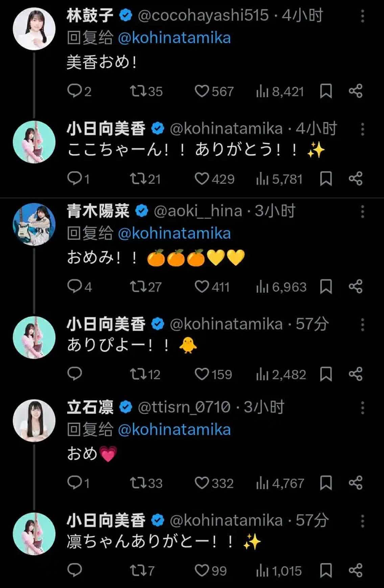View analytics on tweet with 1,015 views
This screenshot has width=384, height=588.
click(262, 571)
